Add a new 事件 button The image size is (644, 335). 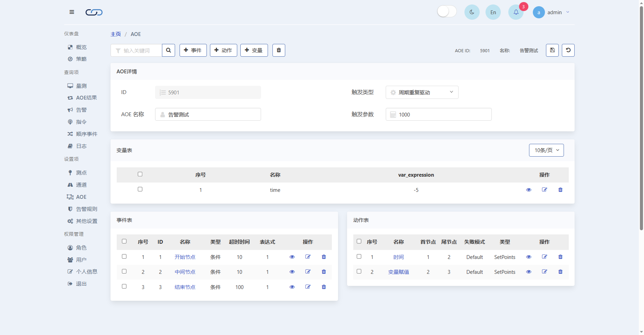[x=193, y=50]
